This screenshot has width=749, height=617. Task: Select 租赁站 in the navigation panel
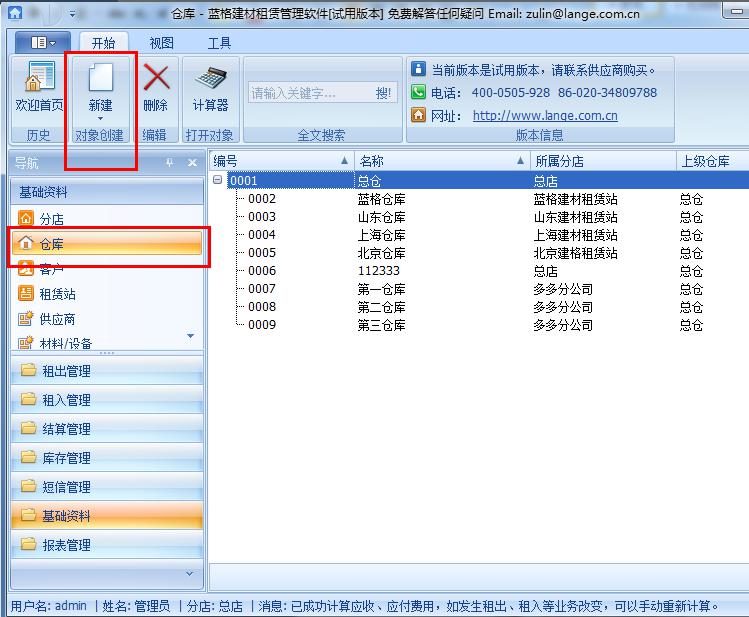57,294
